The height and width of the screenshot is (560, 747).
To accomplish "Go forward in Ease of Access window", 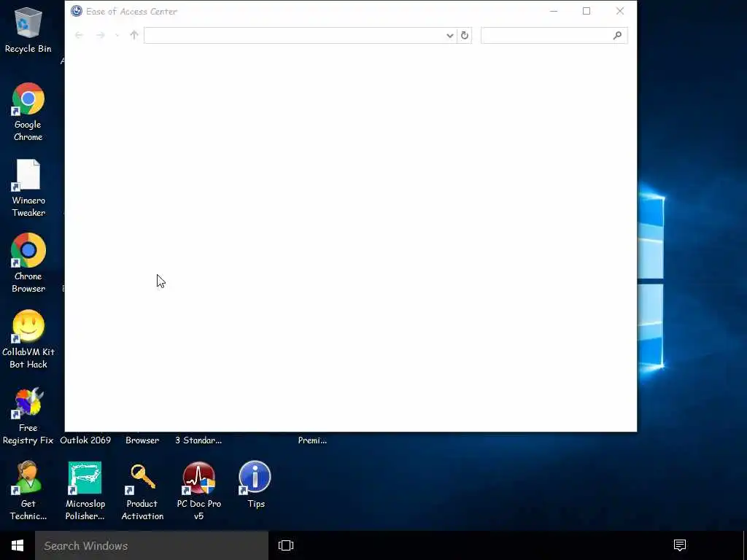I will (x=100, y=35).
